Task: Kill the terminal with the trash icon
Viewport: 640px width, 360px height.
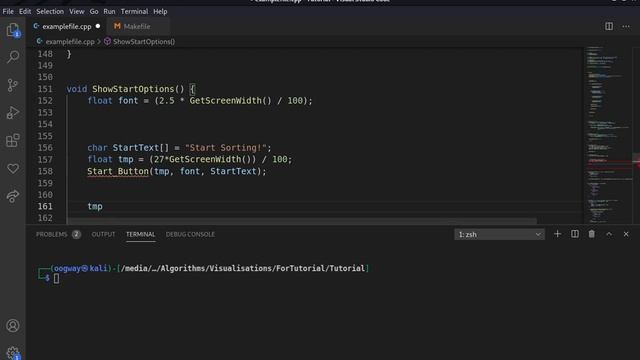Action: click(591, 234)
